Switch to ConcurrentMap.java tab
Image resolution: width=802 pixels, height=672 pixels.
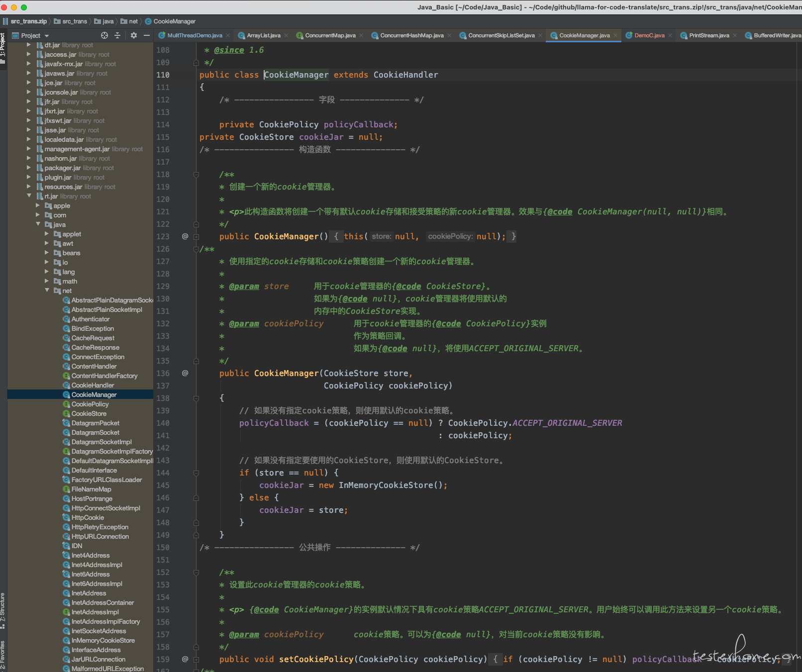tap(330, 35)
